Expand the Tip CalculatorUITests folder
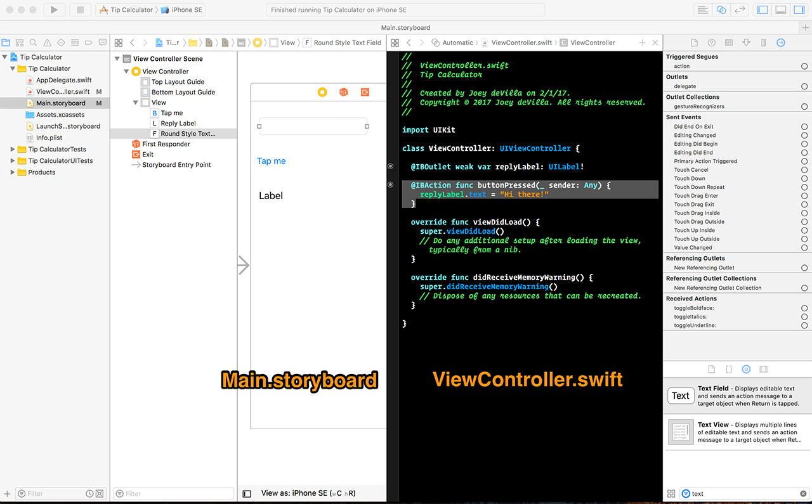 13,161
